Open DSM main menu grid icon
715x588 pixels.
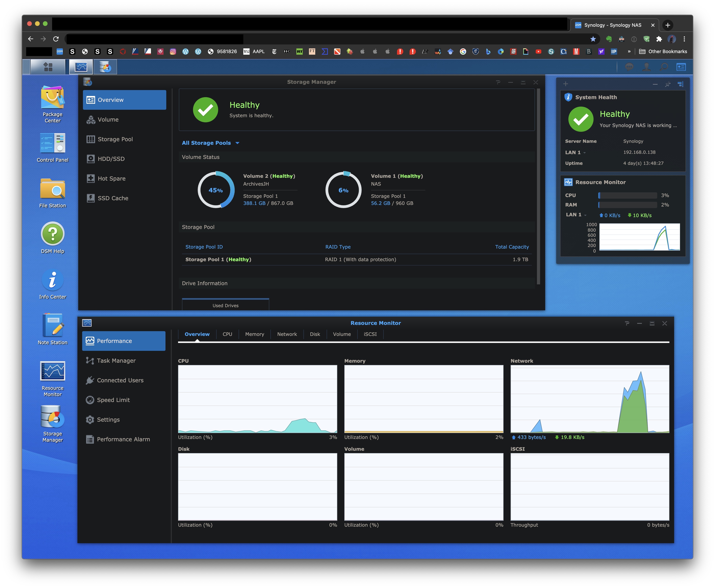pos(48,67)
